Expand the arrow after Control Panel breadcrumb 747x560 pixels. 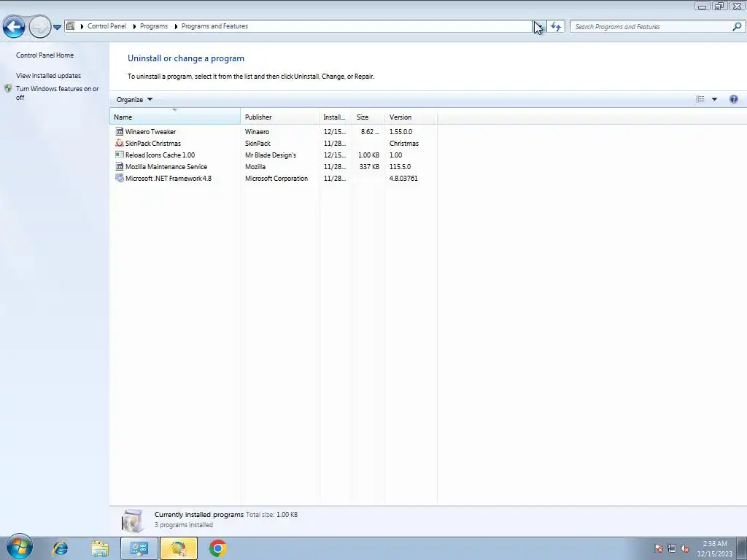click(x=134, y=26)
